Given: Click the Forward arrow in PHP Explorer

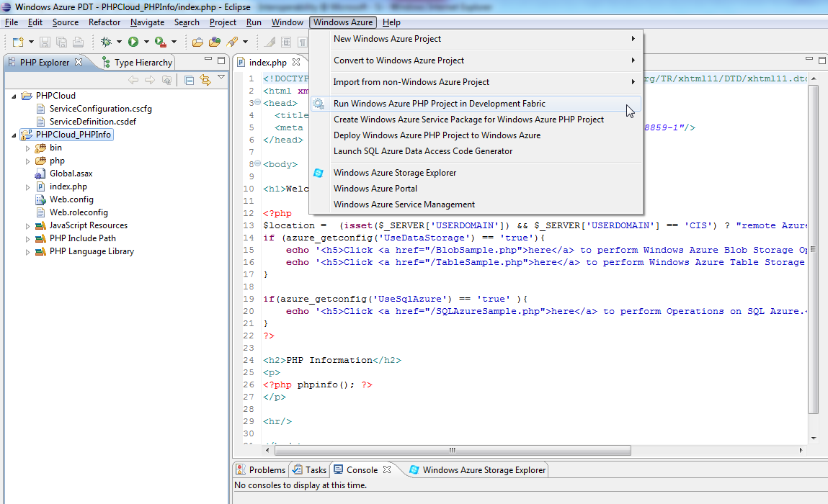Looking at the screenshot, I should (150, 80).
